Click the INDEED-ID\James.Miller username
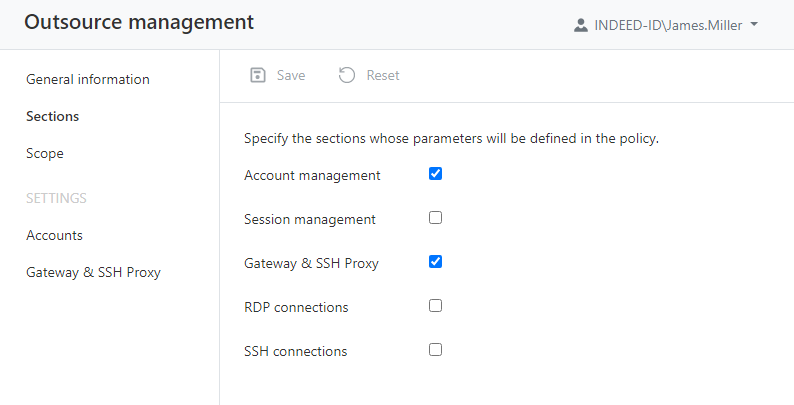The height and width of the screenshot is (405, 794). coord(669,25)
